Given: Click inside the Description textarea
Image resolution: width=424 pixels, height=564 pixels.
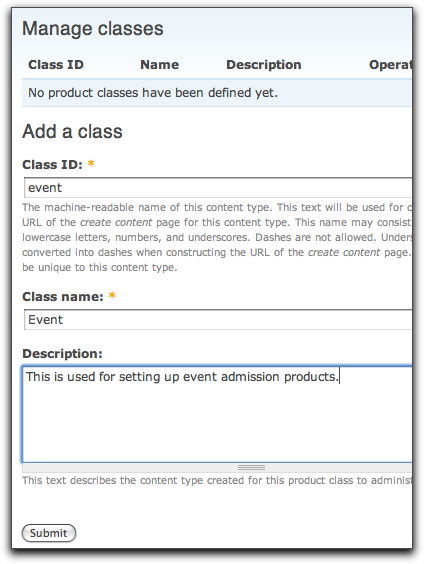Looking at the screenshot, I should 217,414.
